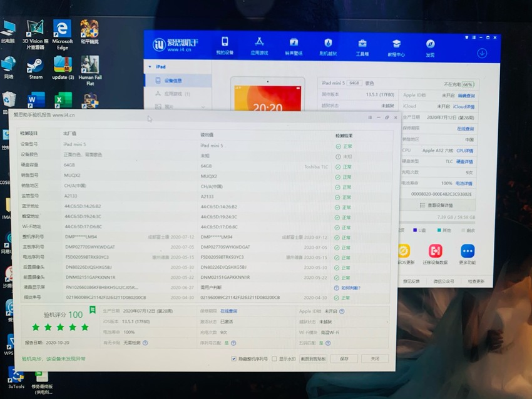532x399 pixels.
Task: Open 刷机越狱 in the i4 top toolbar
Action: pos(328,47)
